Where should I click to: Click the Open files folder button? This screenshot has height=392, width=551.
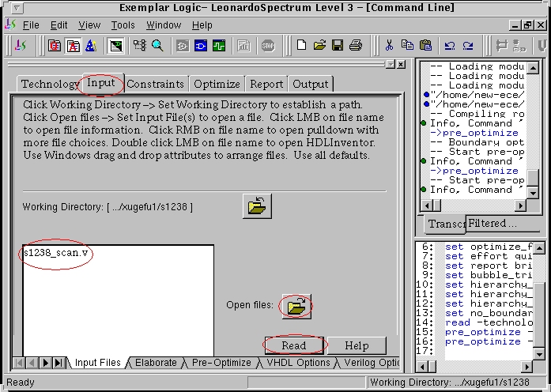click(296, 305)
